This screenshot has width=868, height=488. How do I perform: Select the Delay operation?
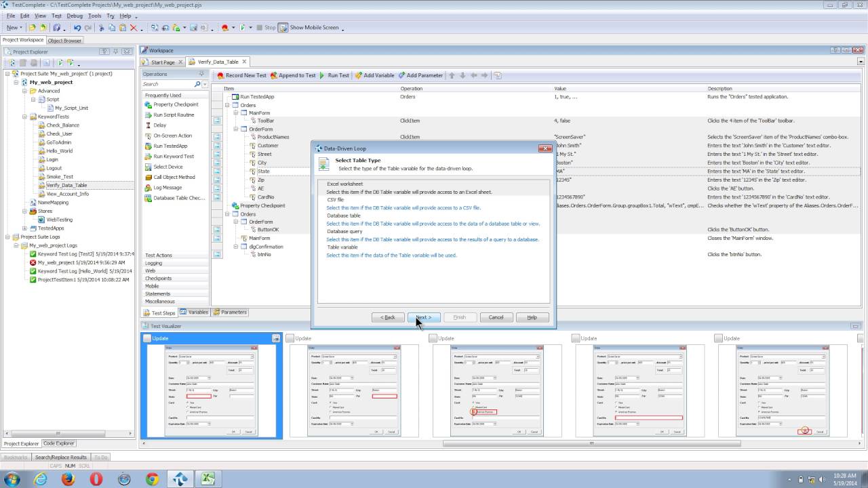(159, 125)
